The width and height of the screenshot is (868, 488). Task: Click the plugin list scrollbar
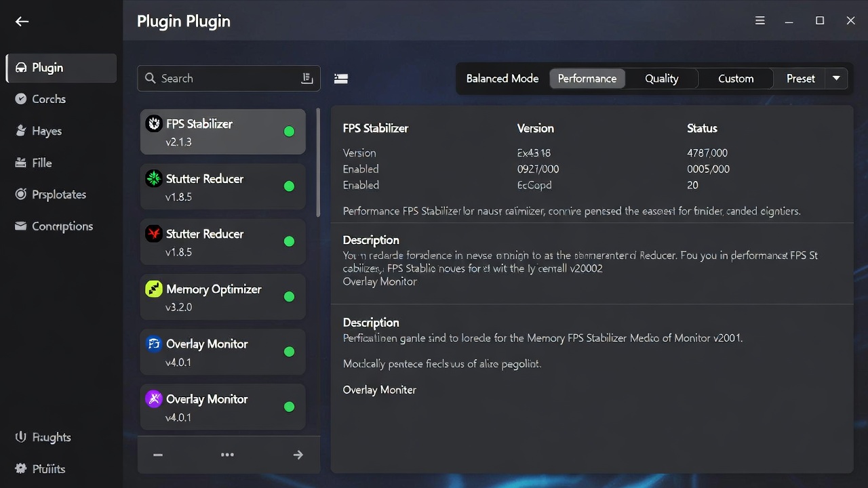(318, 163)
